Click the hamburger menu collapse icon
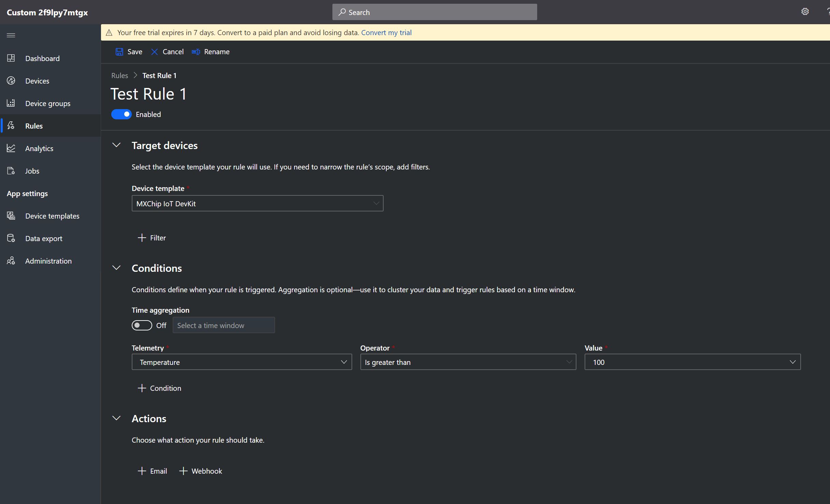Image resolution: width=830 pixels, height=504 pixels. (x=11, y=35)
